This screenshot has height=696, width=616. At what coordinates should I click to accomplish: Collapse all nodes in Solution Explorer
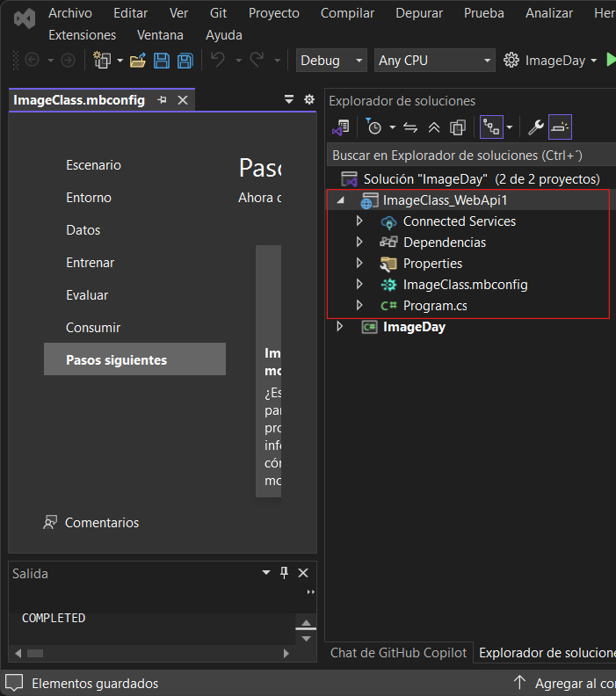tap(434, 127)
